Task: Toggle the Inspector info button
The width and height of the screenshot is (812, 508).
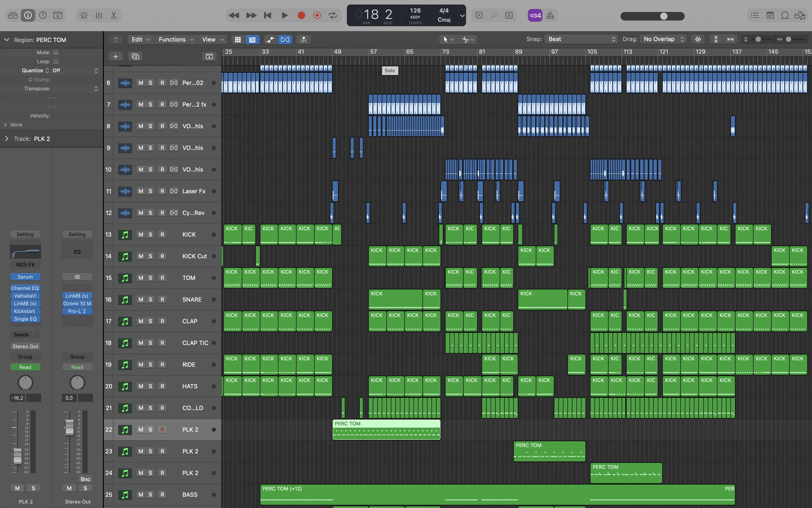Action: (x=28, y=15)
